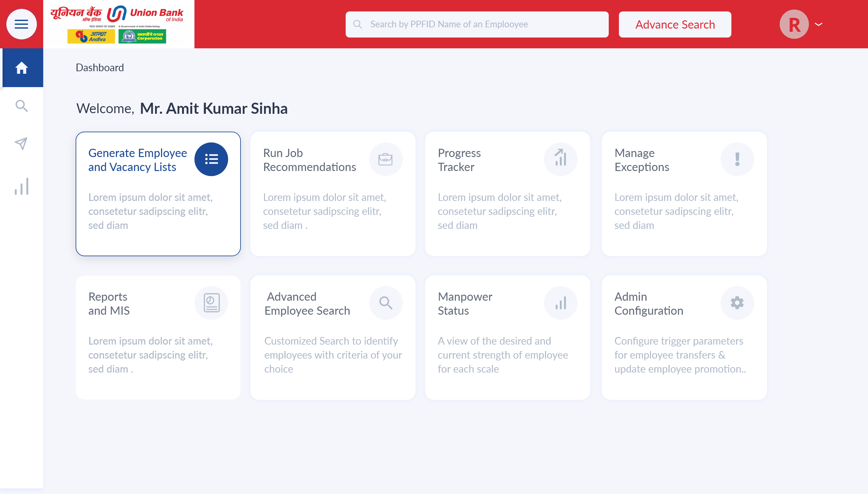Open the search icon in sidebar
Image resolution: width=868 pixels, height=494 pixels.
coord(21,106)
